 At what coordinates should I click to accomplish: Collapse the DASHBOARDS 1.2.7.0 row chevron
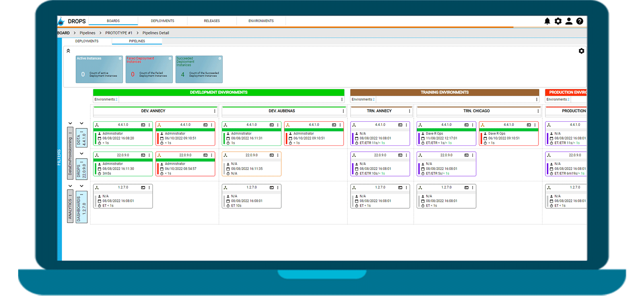[81, 186]
